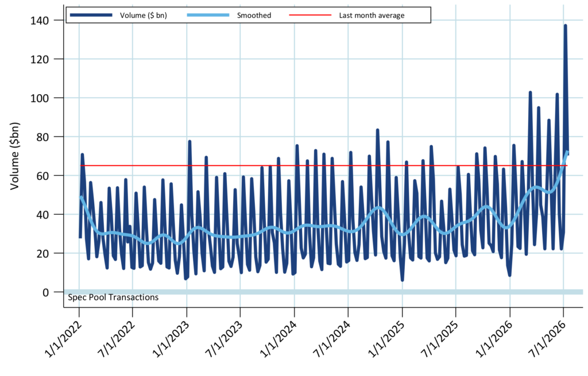Click the 'Smoothed' legend label

coord(254,15)
